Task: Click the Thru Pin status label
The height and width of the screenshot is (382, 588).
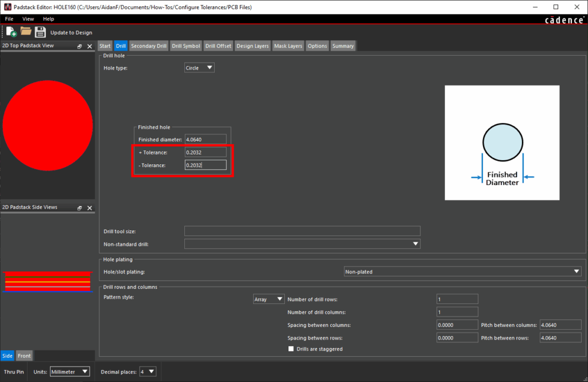Action: coord(14,372)
